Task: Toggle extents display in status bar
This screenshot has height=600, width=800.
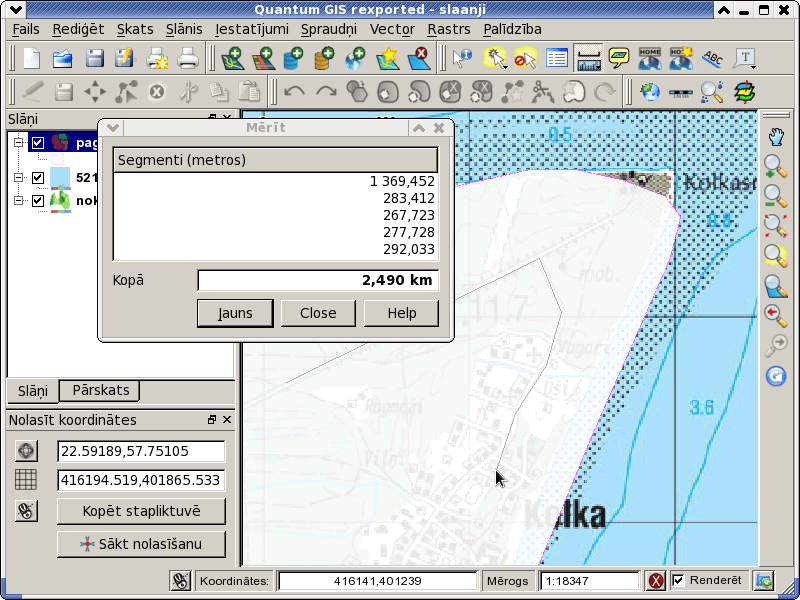Action: (x=180, y=581)
